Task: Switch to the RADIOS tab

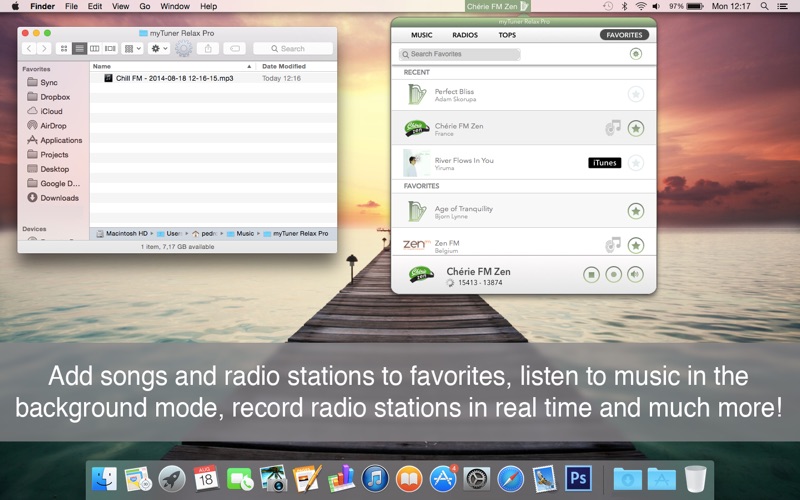Action: (x=465, y=35)
